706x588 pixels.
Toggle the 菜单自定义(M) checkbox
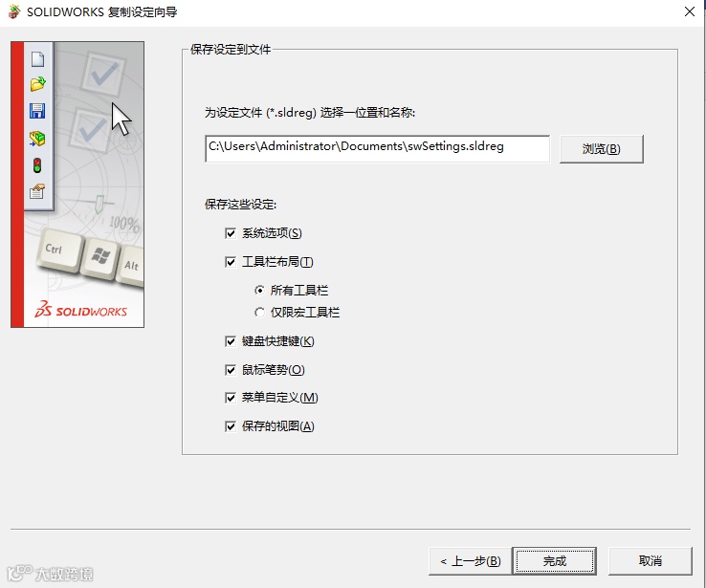click(x=231, y=398)
